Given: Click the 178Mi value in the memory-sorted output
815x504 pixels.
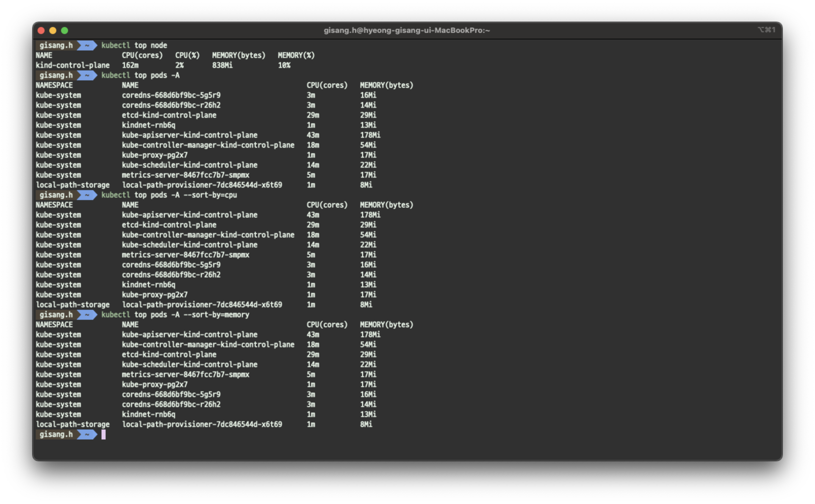Looking at the screenshot, I should click(x=370, y=335).
